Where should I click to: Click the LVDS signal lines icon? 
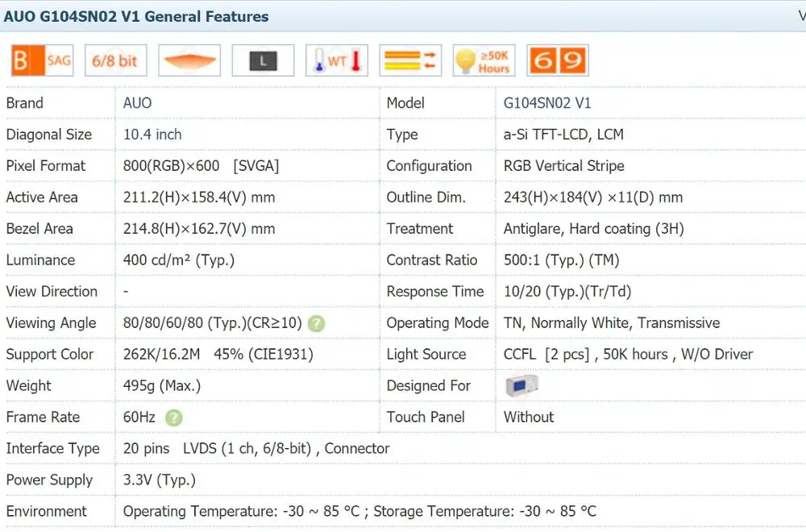pos(410,60)
